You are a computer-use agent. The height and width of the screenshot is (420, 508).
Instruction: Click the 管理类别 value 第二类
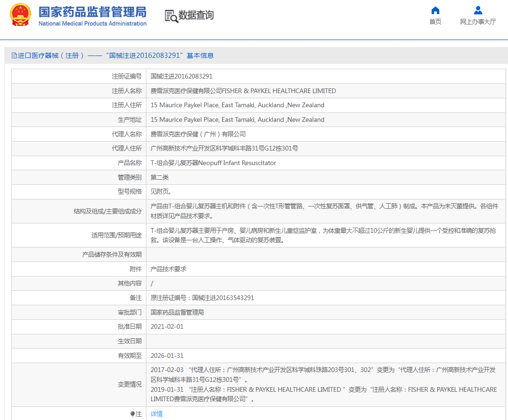pos(160,177)
